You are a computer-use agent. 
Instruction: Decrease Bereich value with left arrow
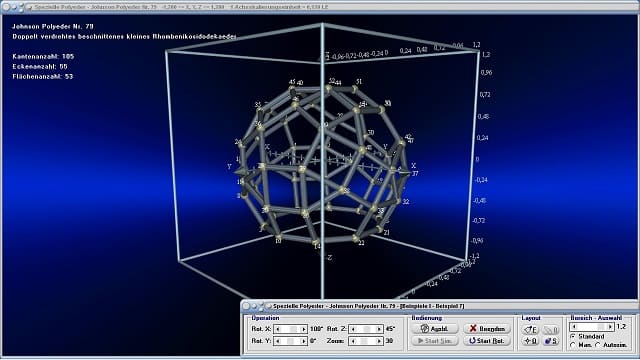[574, 327]
